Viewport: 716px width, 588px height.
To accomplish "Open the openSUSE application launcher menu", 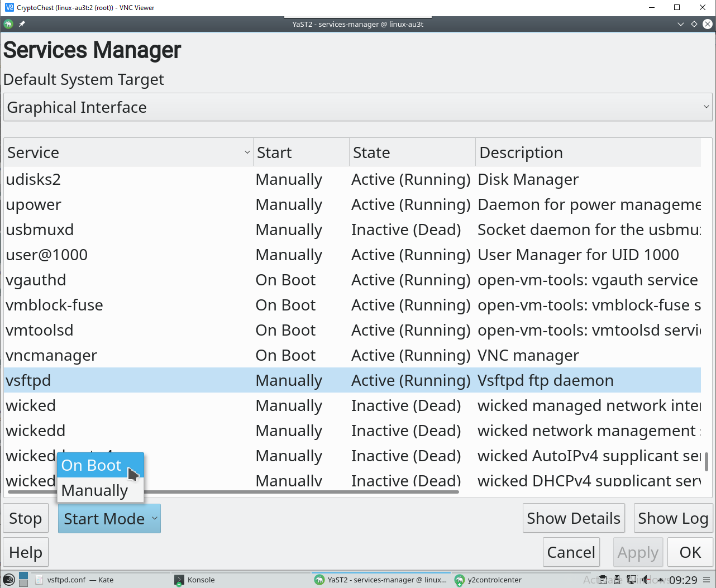I will 8,580.
